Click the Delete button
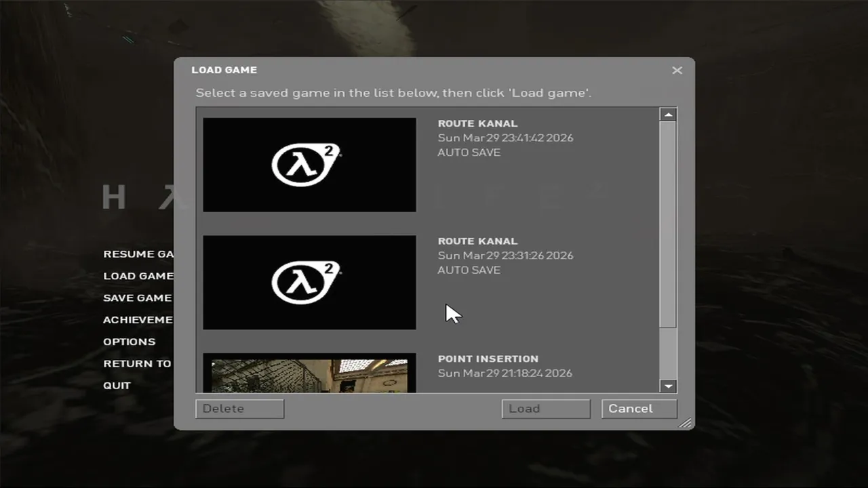The width and height of the screenshot is (868, 488). 240,409
